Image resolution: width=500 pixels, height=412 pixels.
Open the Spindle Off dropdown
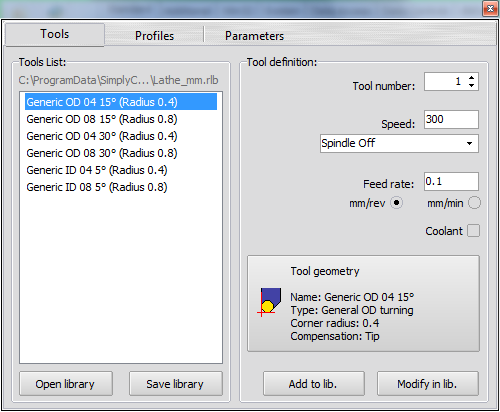399,144
